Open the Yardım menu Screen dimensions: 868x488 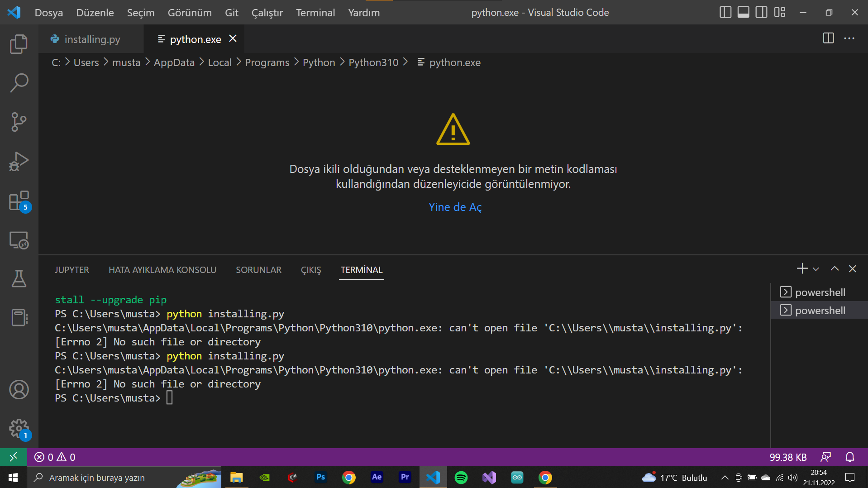point(364,13)
